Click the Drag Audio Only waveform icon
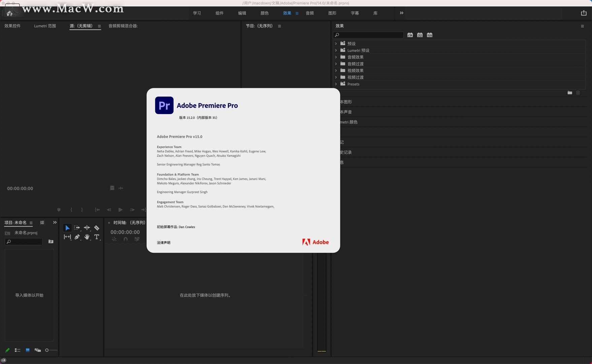Viewport: 592px width, 364px height. coord(121,188)
